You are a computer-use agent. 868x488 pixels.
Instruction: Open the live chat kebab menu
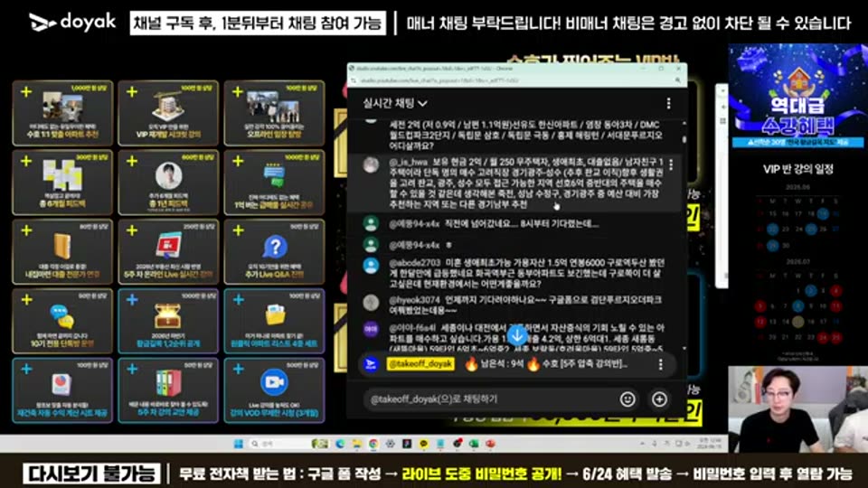point(668,103)
